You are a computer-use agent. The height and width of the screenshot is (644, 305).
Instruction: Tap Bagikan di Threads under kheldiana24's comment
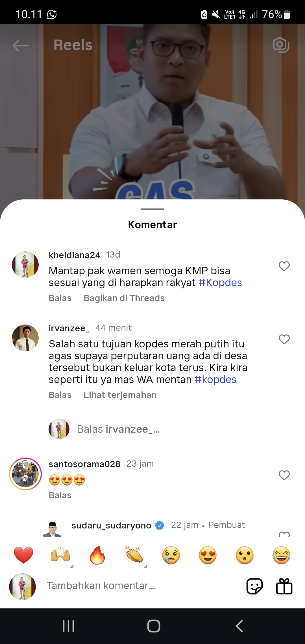124,298
